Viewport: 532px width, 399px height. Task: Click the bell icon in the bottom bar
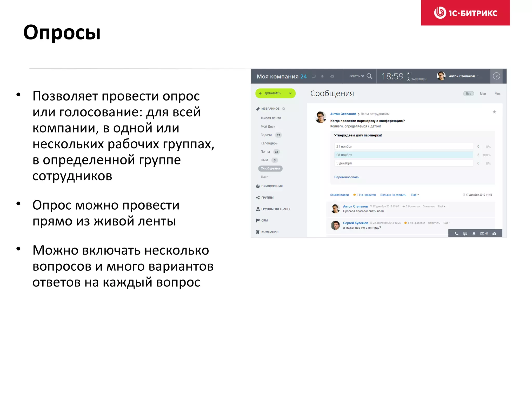[x=474, y=234]
